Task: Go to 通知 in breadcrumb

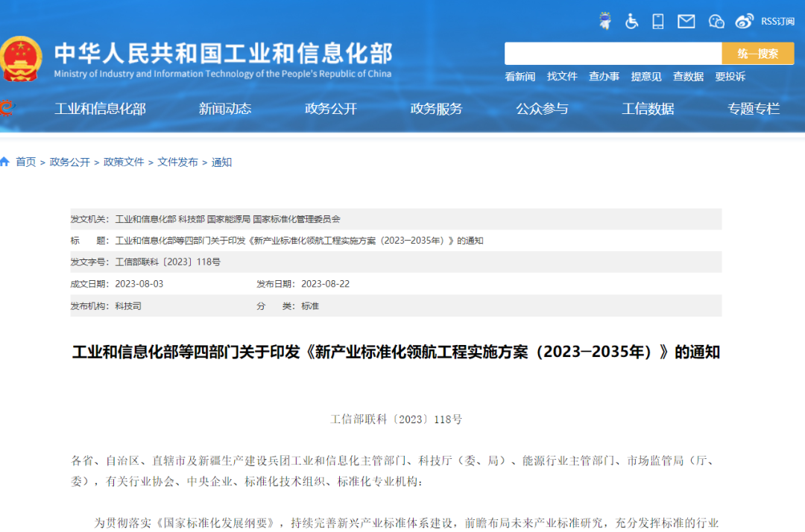Action: [222, 162]
